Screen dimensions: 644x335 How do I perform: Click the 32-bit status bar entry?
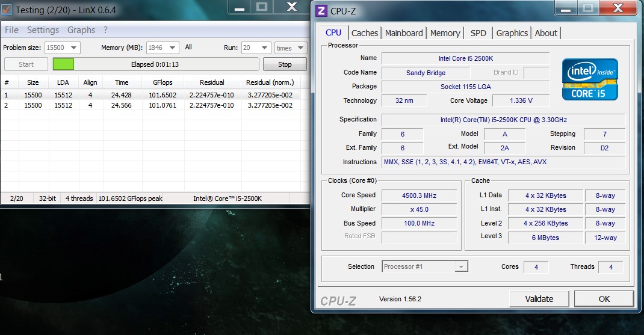click(47, 198)
